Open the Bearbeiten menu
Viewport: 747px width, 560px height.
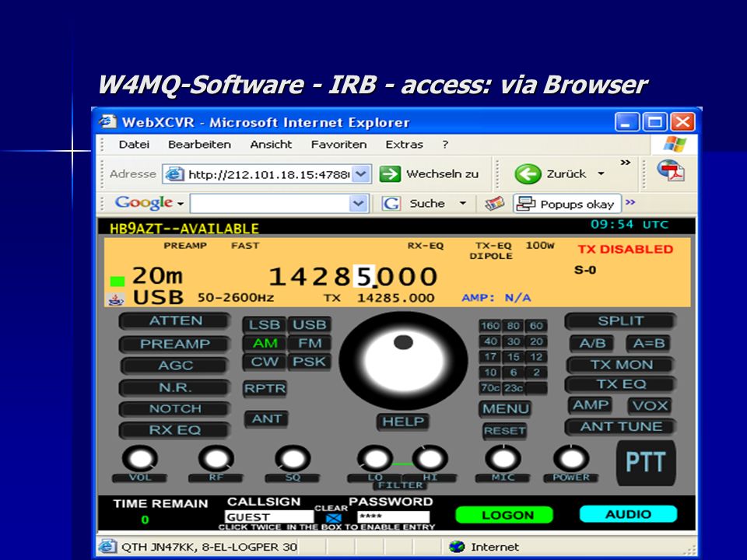199,145
